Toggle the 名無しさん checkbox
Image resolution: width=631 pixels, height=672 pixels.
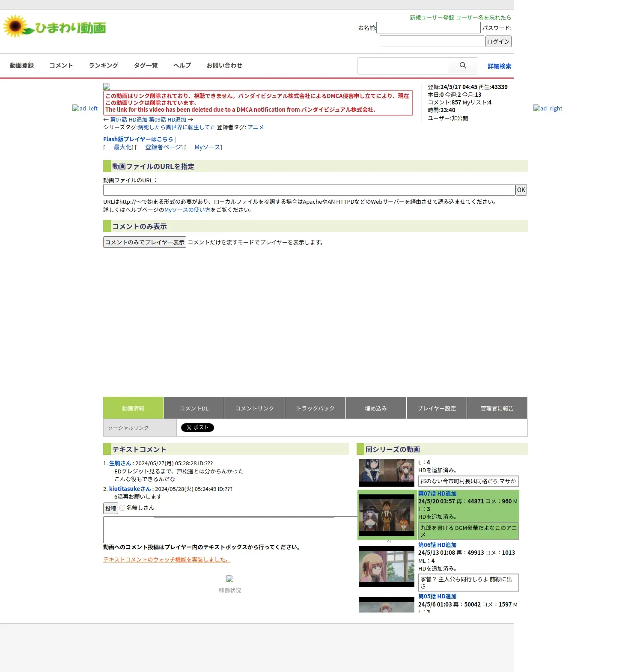click(122, 508)
